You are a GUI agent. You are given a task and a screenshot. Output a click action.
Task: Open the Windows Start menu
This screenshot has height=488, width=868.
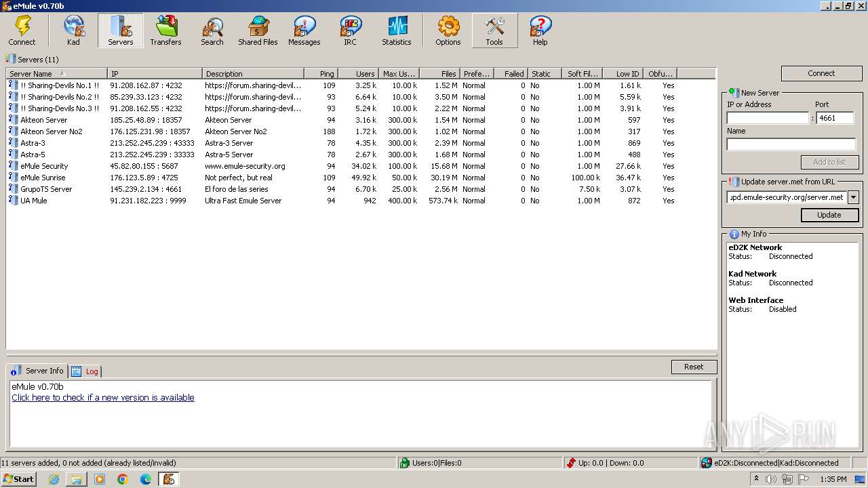pyautogui.click(x=18, y=479)
